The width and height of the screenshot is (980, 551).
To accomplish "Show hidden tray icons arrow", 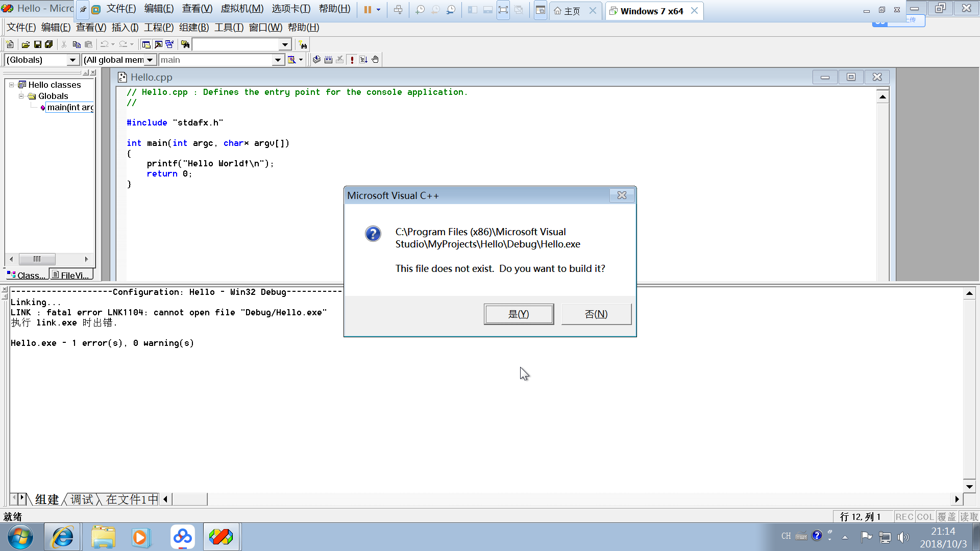I will (x=845, y=537).
